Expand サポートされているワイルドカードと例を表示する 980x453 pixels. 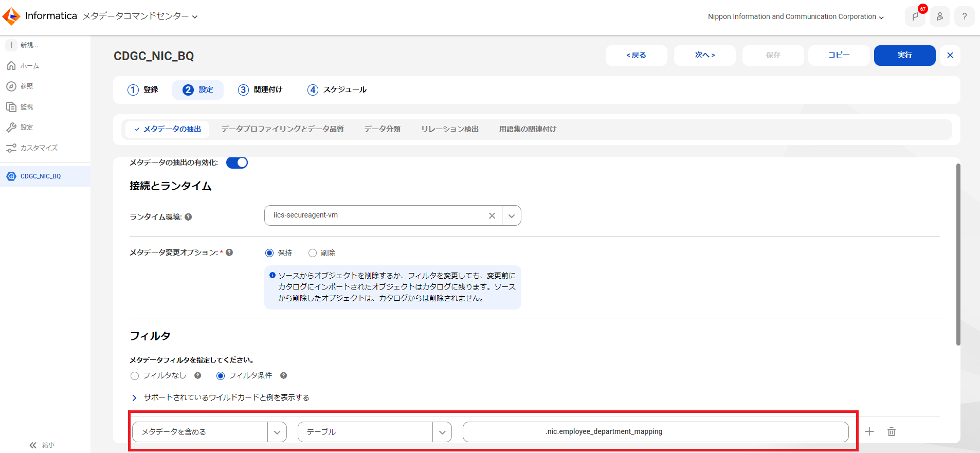[220, 397]
